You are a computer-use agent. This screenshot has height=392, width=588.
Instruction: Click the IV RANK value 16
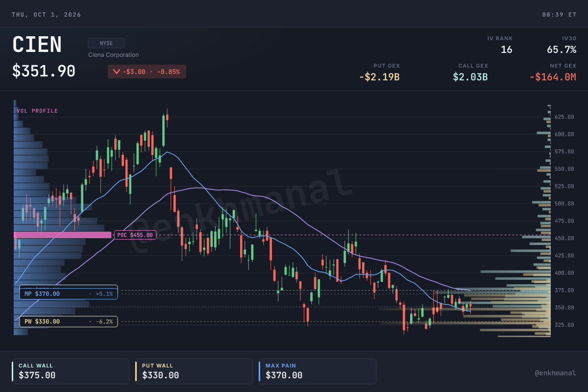tap(507, 49)
